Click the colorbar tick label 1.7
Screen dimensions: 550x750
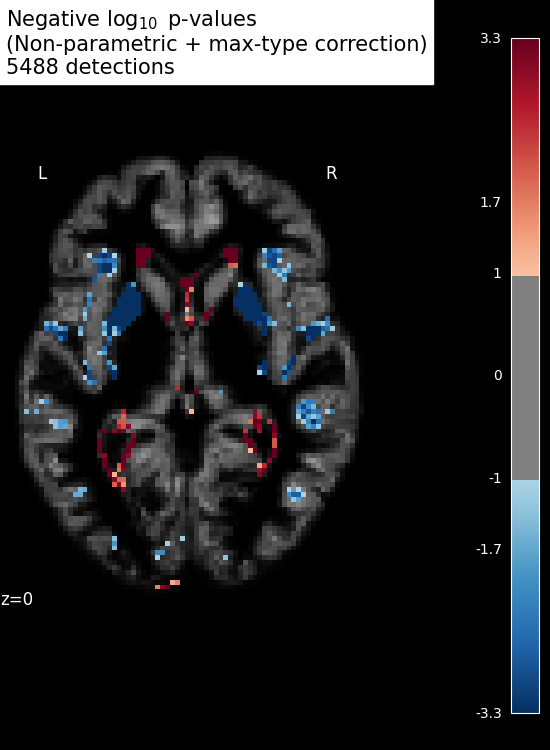[490, 202]
